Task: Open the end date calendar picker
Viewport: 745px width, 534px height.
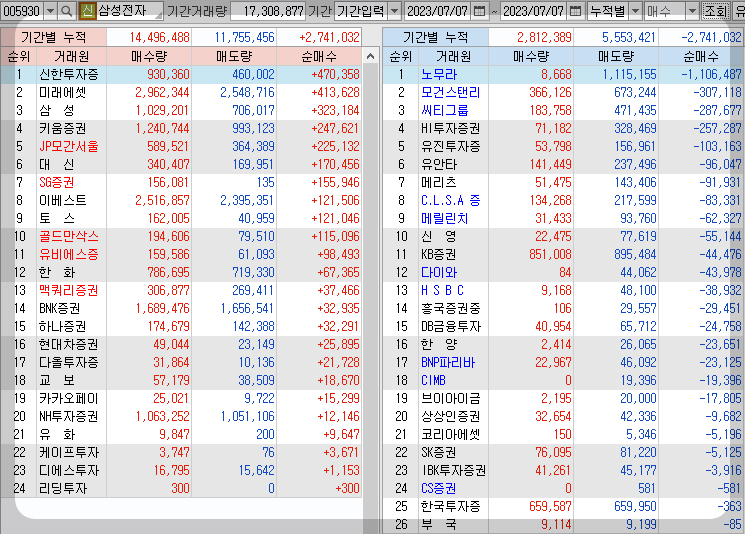Action: tap(575, 10)
